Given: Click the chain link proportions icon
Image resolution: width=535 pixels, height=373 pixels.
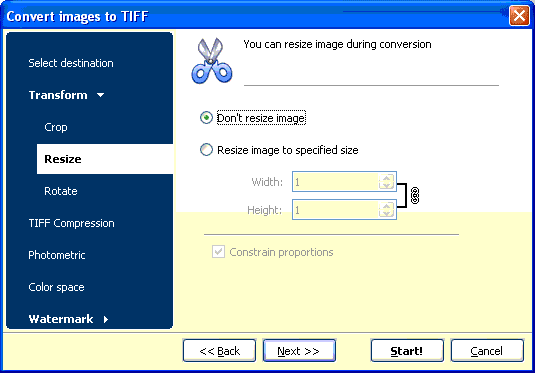Looking at the screenshot, I should click(415, 196).
